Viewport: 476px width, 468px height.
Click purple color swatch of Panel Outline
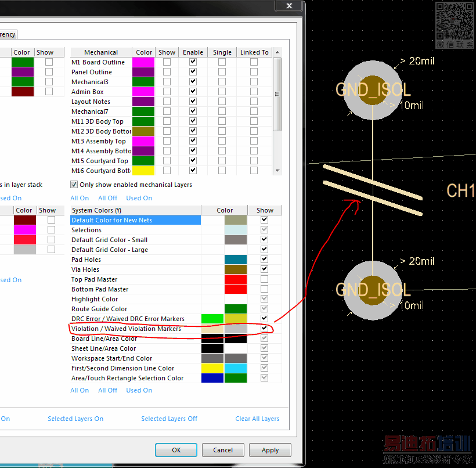[x=143, y=72]
